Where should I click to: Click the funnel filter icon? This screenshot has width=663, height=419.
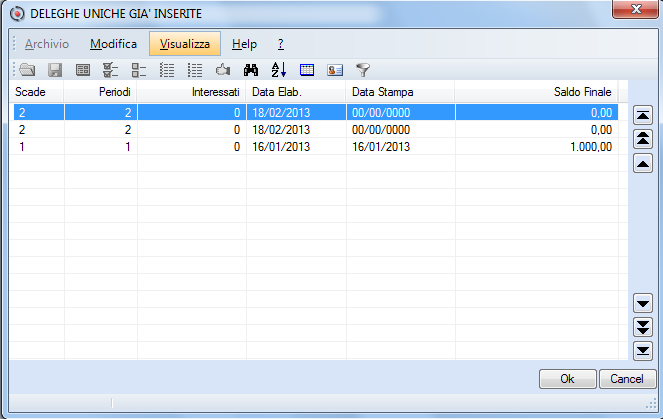click(363, 70)
